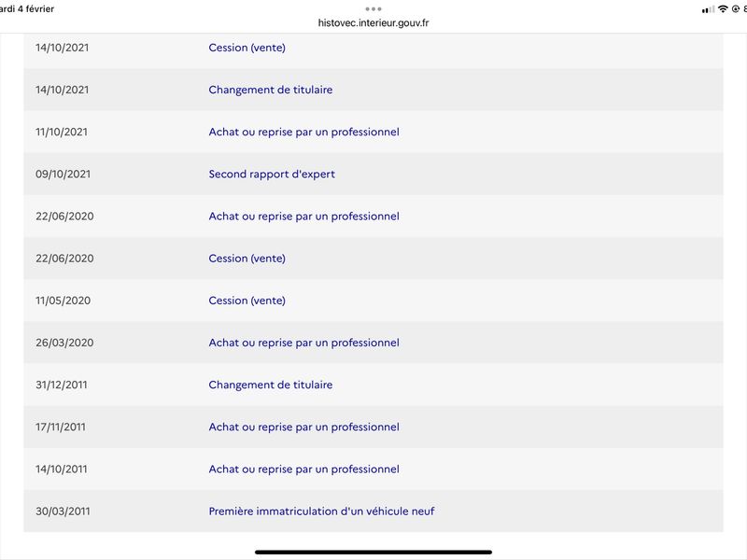Tap the date 30/03/2011 in last row

[63, 511]
